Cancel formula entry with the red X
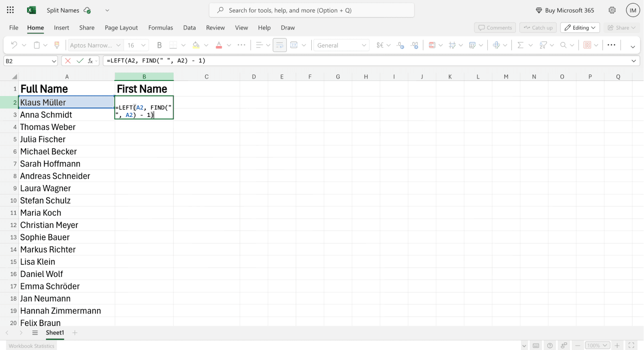This screenshot has height=350, width=644. click(67, 60)
